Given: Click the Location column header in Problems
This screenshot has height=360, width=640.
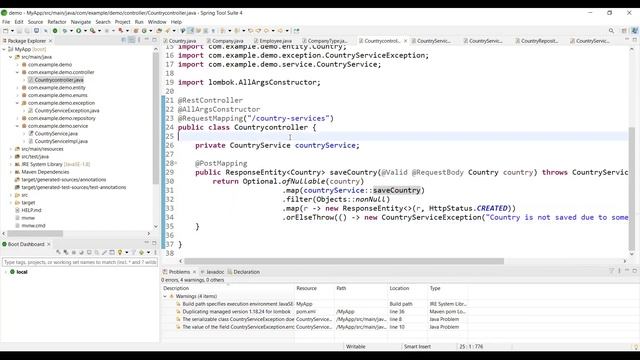Looking at the screenshot, I should tap(399, 288).
